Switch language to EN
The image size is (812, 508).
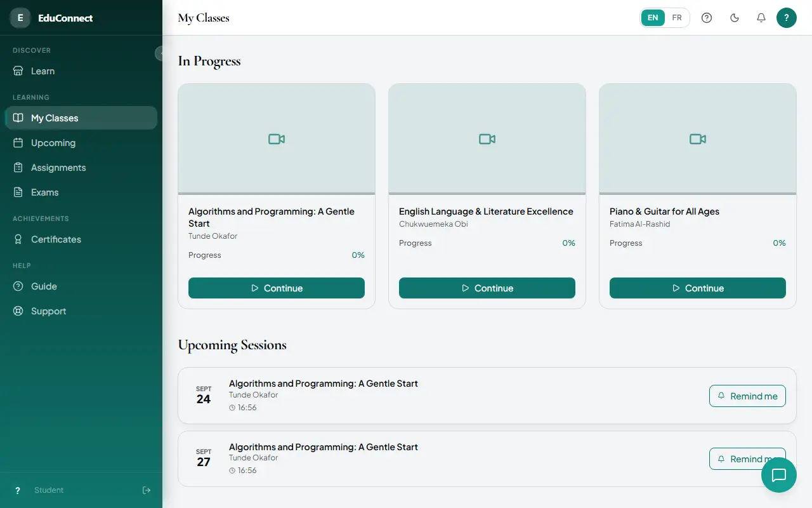pos(653,18)
